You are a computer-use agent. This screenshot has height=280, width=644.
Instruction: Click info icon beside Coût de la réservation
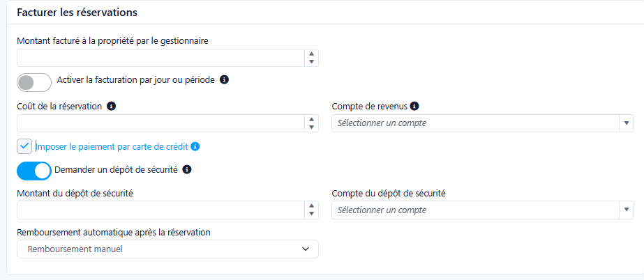click(x=111, y=106)
